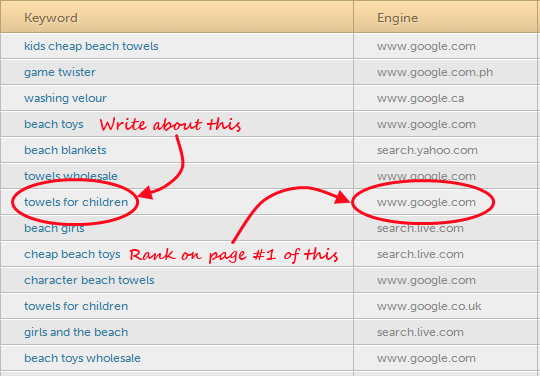
Task: Click the 'beach toys wholesale' keyword link
Action: click(82, 358)
